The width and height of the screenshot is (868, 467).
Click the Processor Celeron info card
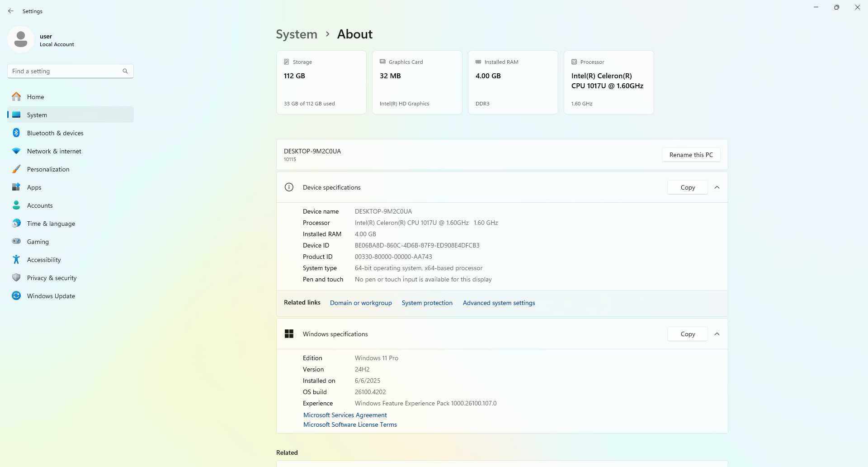609,82
